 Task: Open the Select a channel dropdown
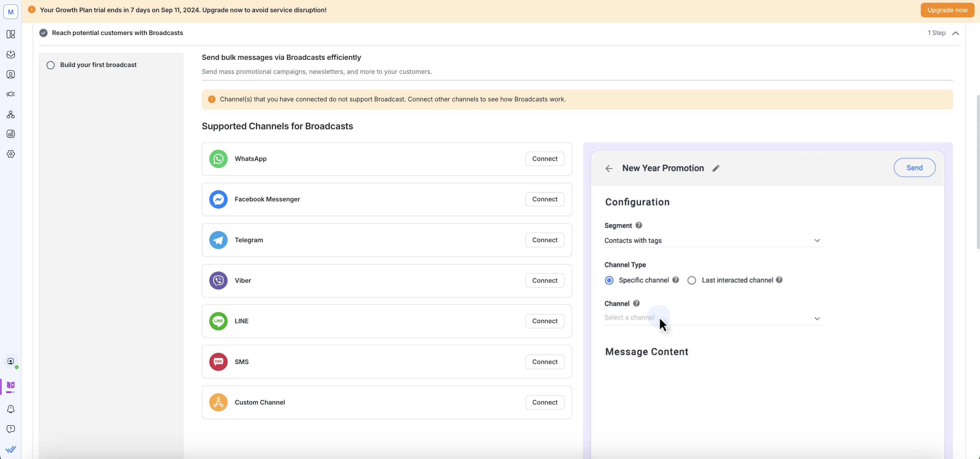(713, 318)
